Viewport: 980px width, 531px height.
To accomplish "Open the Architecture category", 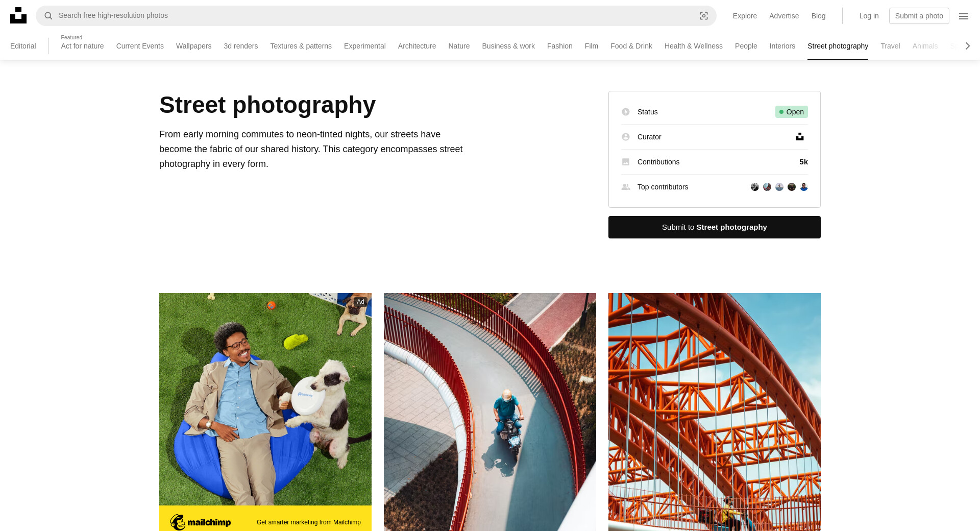I will pyautogui.click(x=416, y=46).
